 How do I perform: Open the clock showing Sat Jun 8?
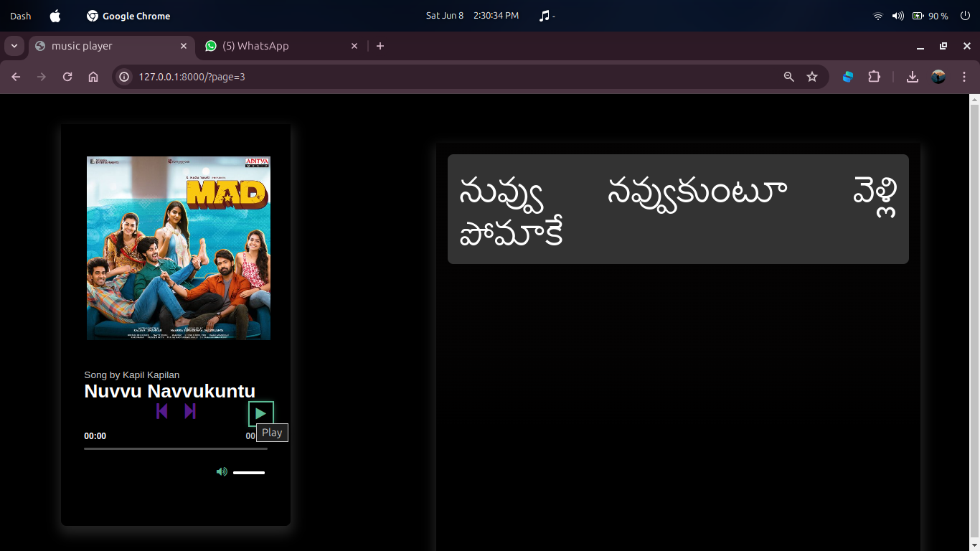[x=472, y=16]
